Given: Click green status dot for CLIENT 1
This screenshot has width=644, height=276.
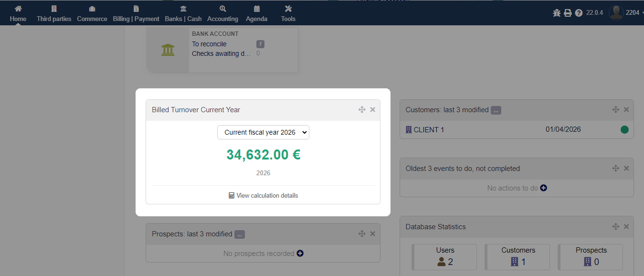Looking at the screenshot, I should pos(624,129).
